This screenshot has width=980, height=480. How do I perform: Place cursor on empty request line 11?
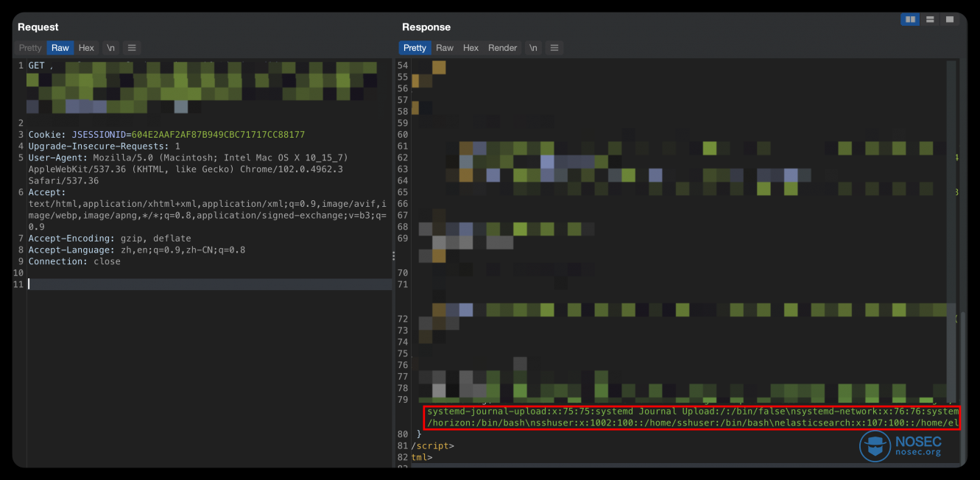pyautogui.click(x=209, y=284)
